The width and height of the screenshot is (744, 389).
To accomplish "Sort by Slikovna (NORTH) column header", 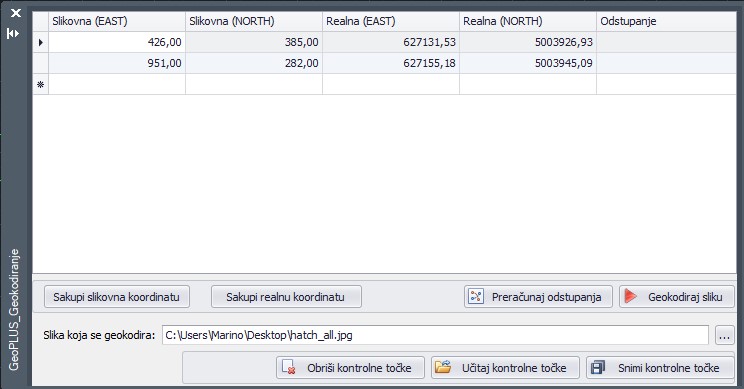I will pos(254,21).
